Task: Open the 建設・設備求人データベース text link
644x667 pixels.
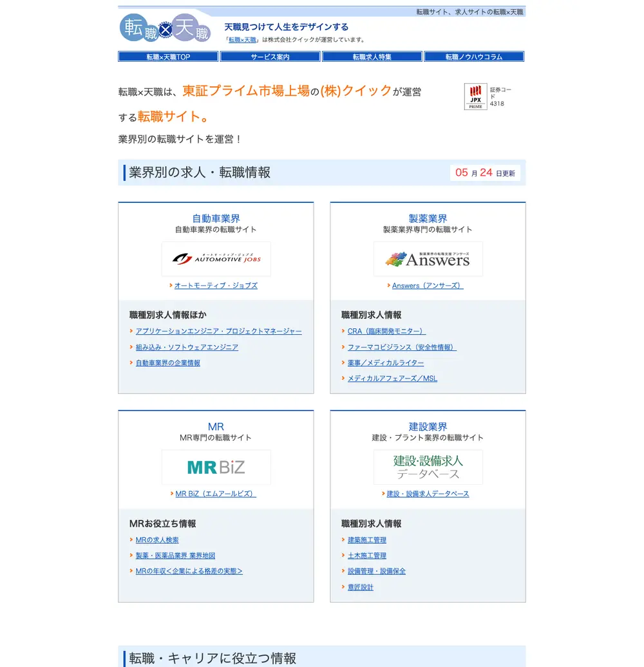Action: pos(428,494)
